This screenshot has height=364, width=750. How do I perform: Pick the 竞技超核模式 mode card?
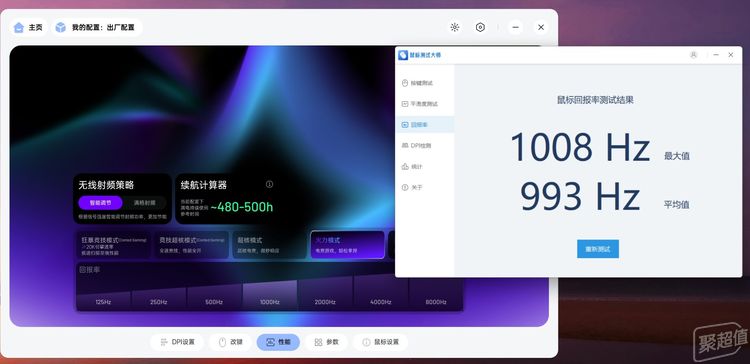(191, 245)
